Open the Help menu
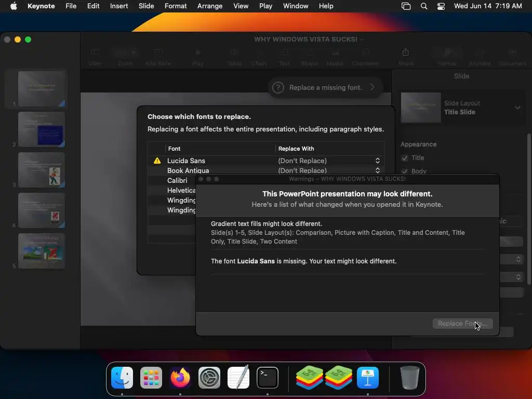The image size is (532, 399). (x=326, y=6)
